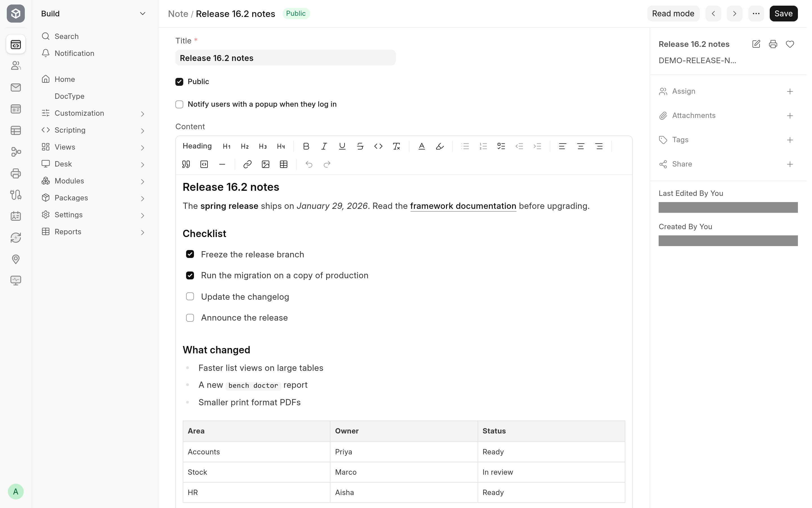Center align the text

pyautogui.click(x=581, y=146)
